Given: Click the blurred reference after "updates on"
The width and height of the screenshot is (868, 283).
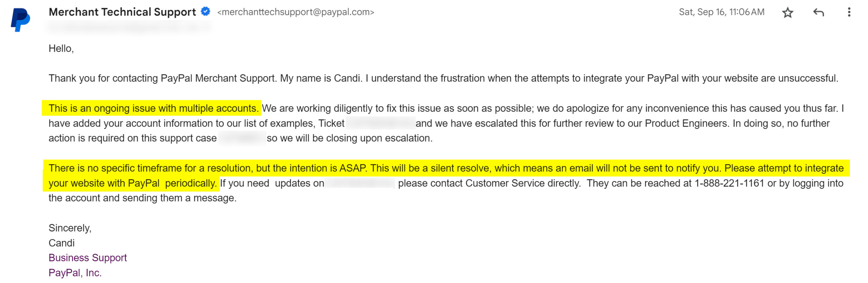Looking at the screenshot, I should point(360,183).
